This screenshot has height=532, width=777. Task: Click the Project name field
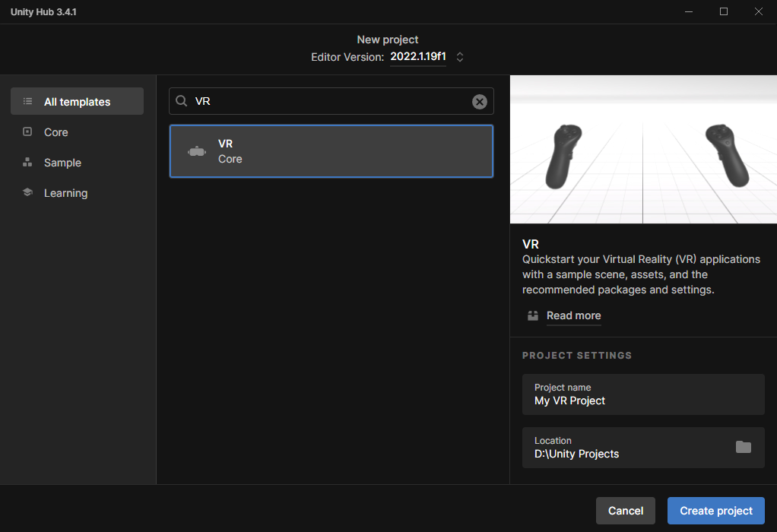click(643, 394)
